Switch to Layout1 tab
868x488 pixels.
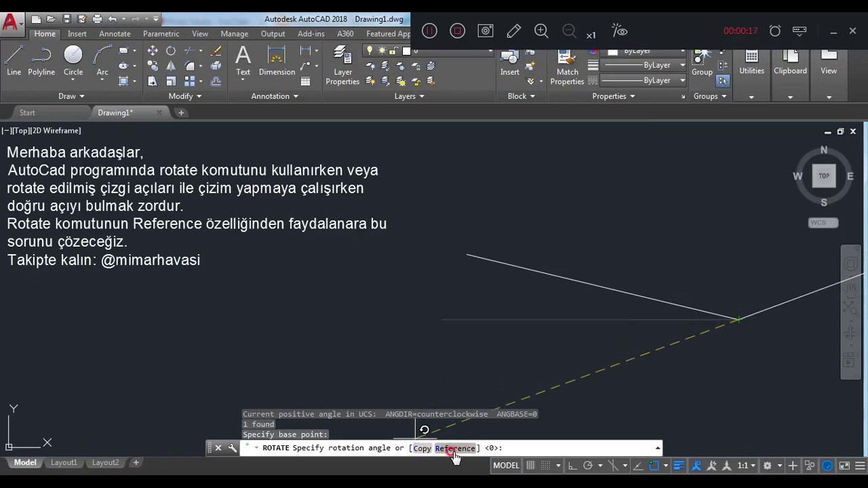pos(64,462)
